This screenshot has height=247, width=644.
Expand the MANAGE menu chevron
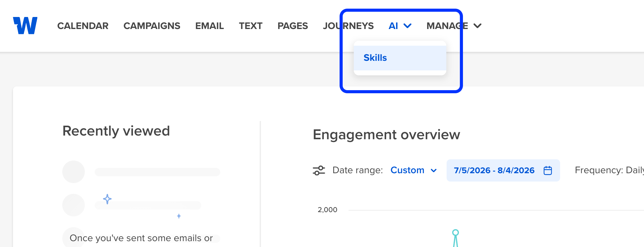click(x=477, y=26)
